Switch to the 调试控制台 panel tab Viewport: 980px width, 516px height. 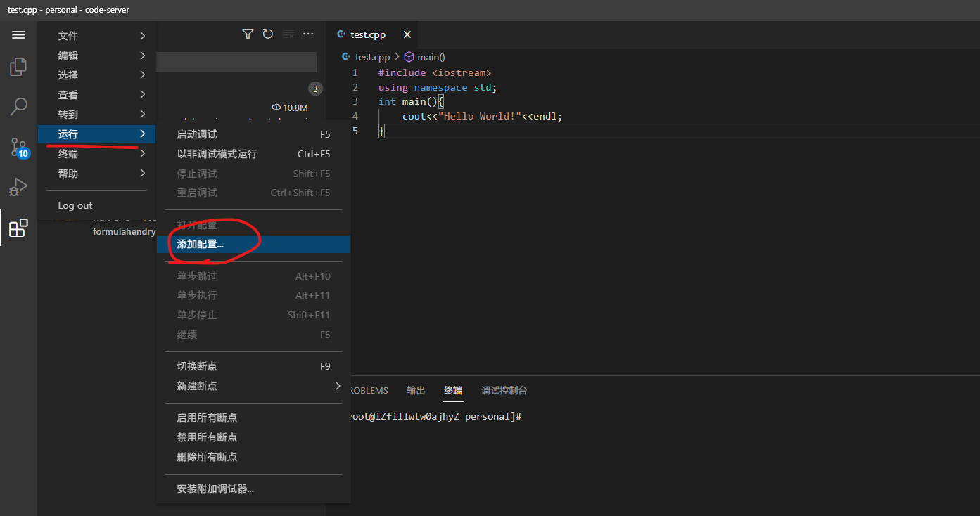tap(504, 391)
